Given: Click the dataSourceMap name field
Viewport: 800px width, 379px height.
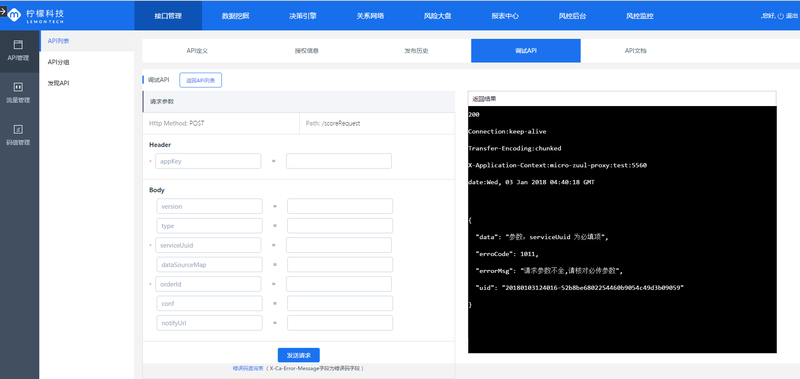Looking at the screenshot, I should pos(210,264).
